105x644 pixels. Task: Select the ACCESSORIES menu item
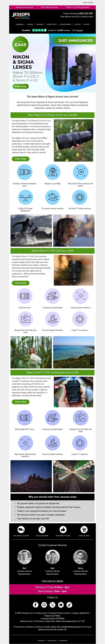click(x=65, y=25)
